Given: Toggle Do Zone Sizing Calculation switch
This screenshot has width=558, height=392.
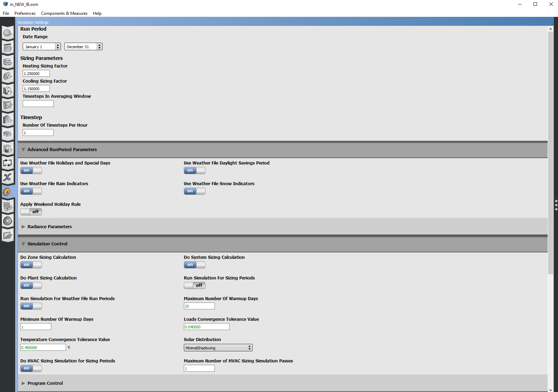Looking at the screenshot, I should pos(31,265).
